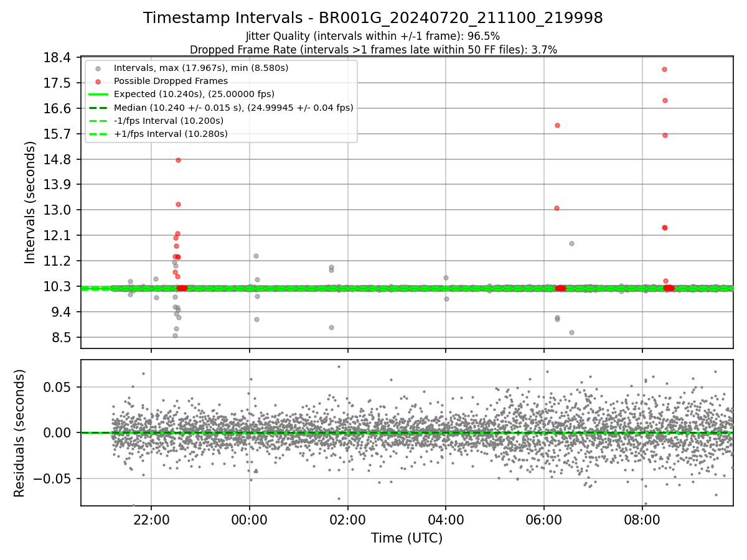Image resolution: width=747 pixels, height=560 pixels.
Task: Click the red point at 16.0 seconds after 06:00
Action: click(557, 125)
